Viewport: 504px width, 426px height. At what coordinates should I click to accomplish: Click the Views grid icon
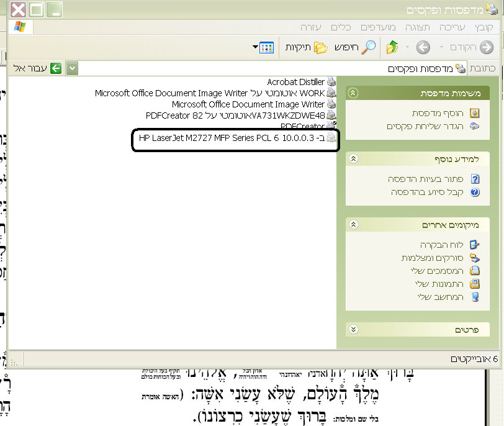coord(266,48)
